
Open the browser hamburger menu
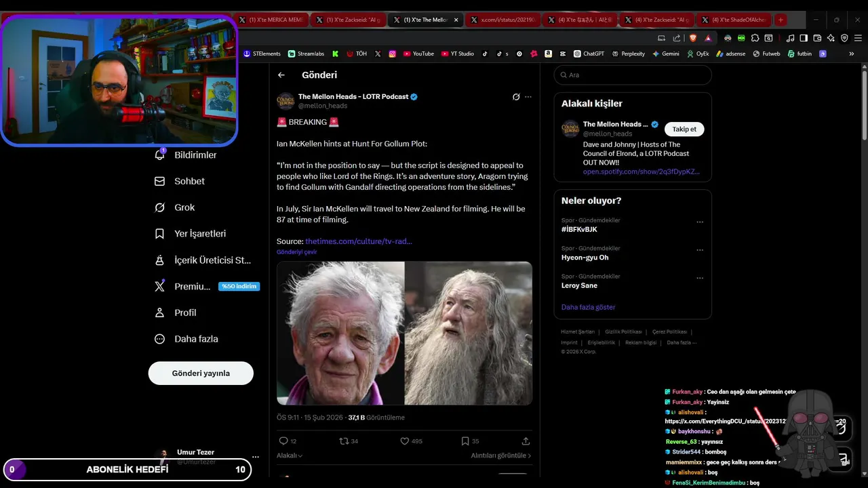[x=858, y=38]
